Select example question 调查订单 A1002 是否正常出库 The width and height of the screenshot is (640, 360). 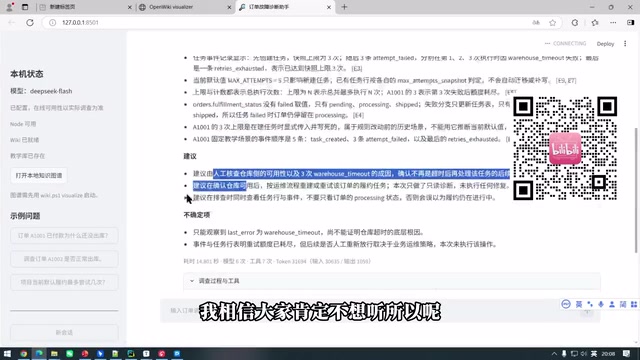coord(64,259)
